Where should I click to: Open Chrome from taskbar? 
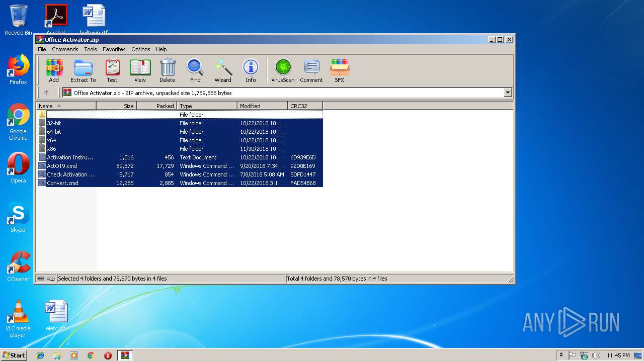(91, 355)
